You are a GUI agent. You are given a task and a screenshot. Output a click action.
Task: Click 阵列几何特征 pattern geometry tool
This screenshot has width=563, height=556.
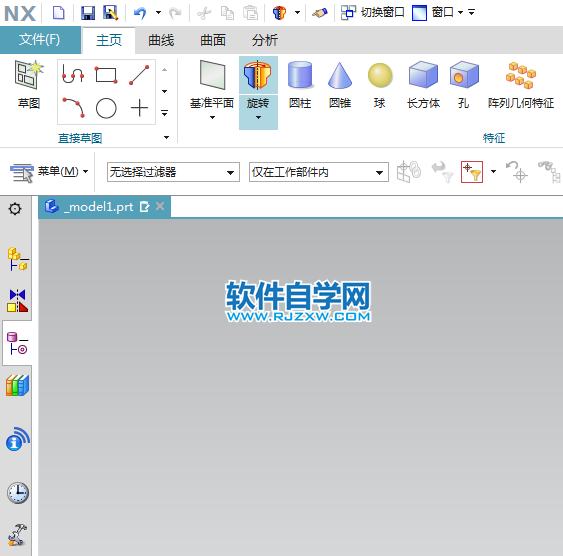point(521,85)
